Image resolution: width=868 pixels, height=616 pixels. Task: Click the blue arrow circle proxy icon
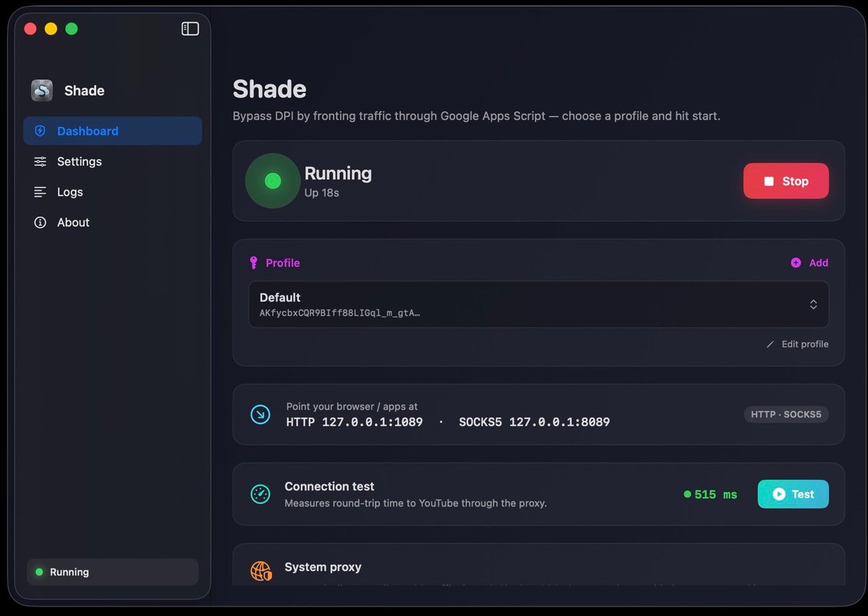[260, 414]
